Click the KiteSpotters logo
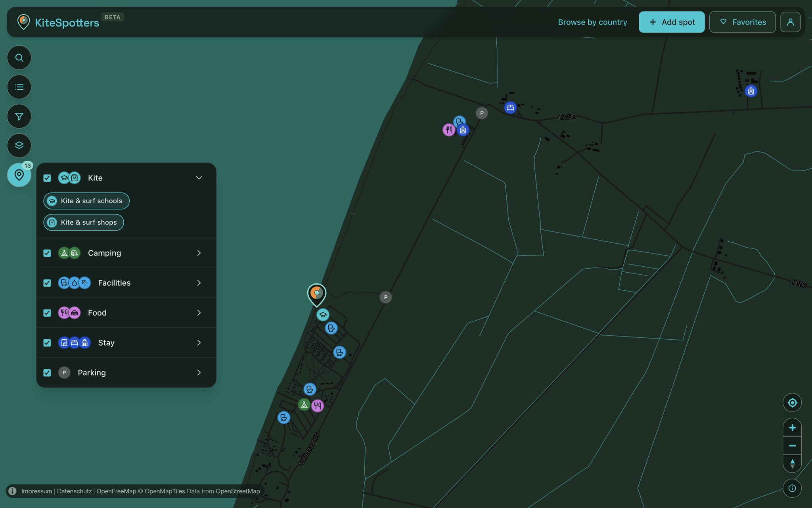 (x=58, y=22)
